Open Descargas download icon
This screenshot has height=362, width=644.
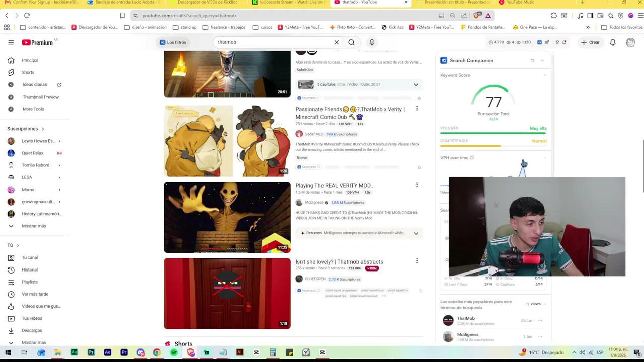pos(11,330)
